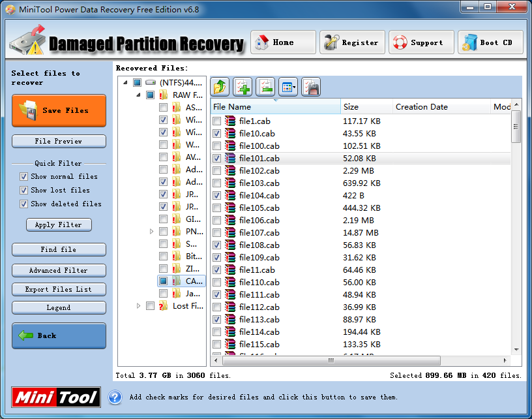Click the Ja... folder icon in tree
Viewport: 532px width, 419px height.
(x=176, y=294)
